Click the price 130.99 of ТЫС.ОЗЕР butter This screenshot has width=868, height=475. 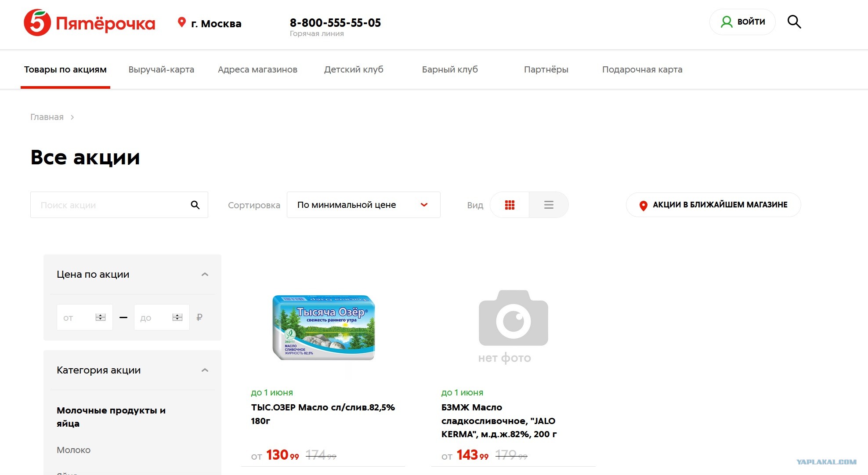tap(282, 455)
